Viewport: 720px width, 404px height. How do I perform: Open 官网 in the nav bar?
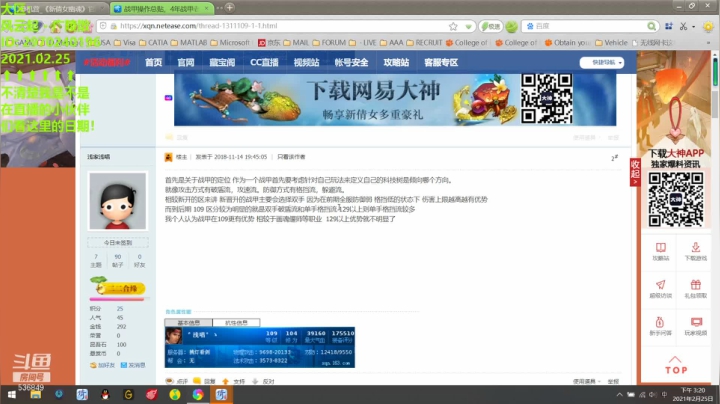[x=186, y=62]
